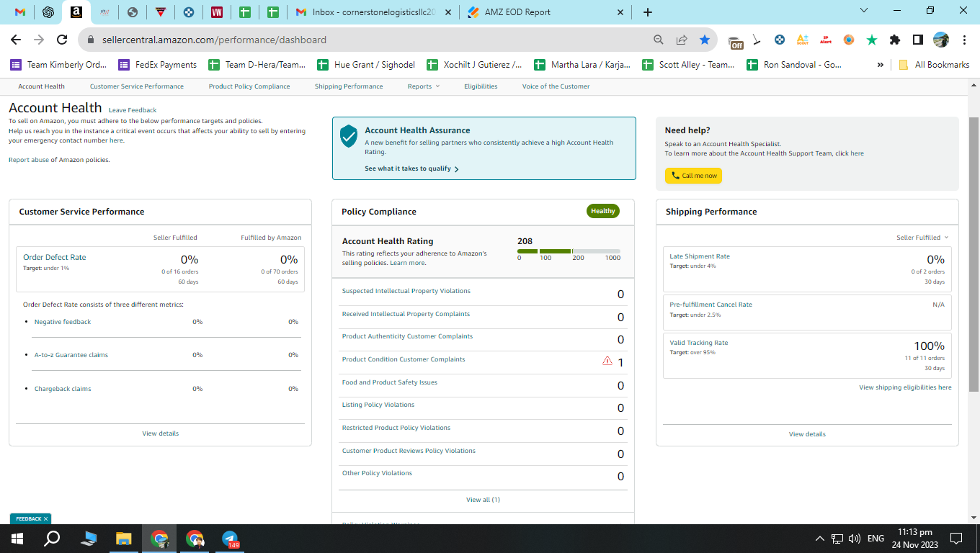Image resolution: width=980 pixels, height=553 pixels.
Task: Open File Explorer from taskbar
Action: pyautogui.click(x=124, y=538)
